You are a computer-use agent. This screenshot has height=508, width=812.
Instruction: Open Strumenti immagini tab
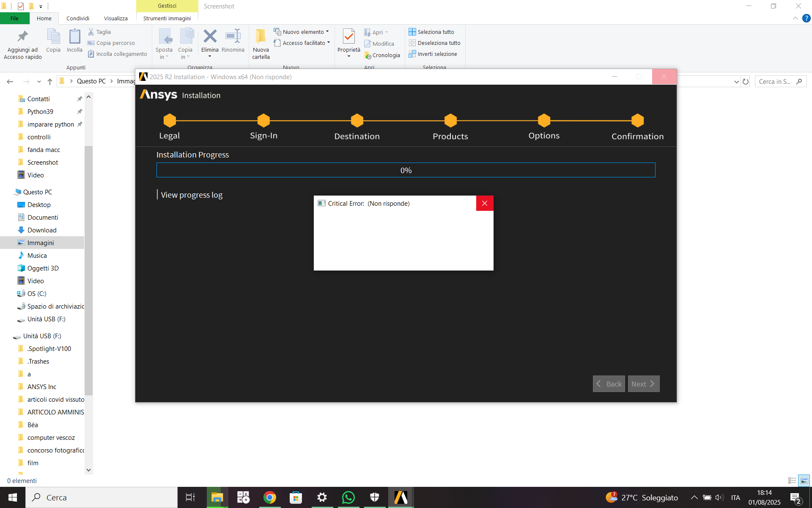point(167,18)
